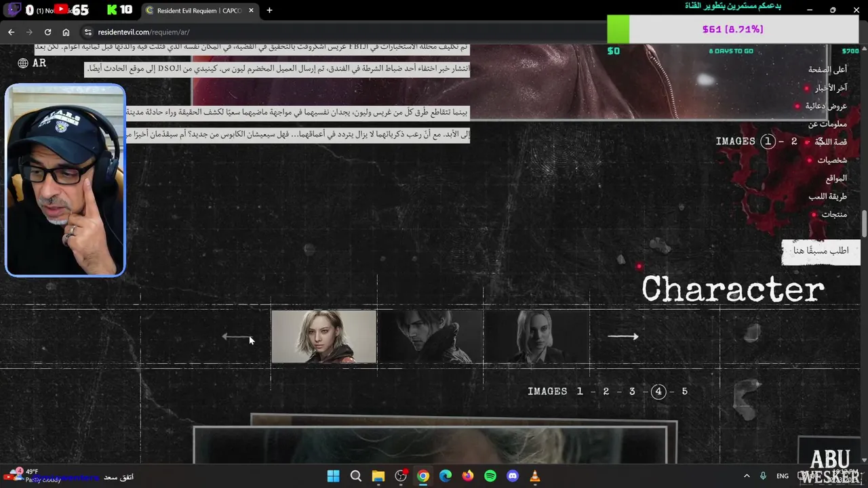This screenshot has height=488, width=868.
Task: Open the OBS Studio taskbar icon
Action: (x=401, y=476)
